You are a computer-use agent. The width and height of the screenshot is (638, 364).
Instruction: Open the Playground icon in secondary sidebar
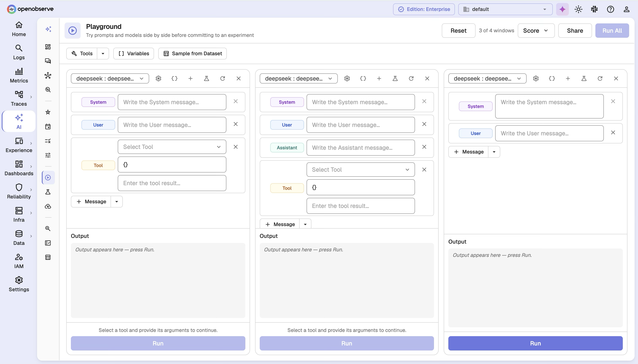pos(48,178)
